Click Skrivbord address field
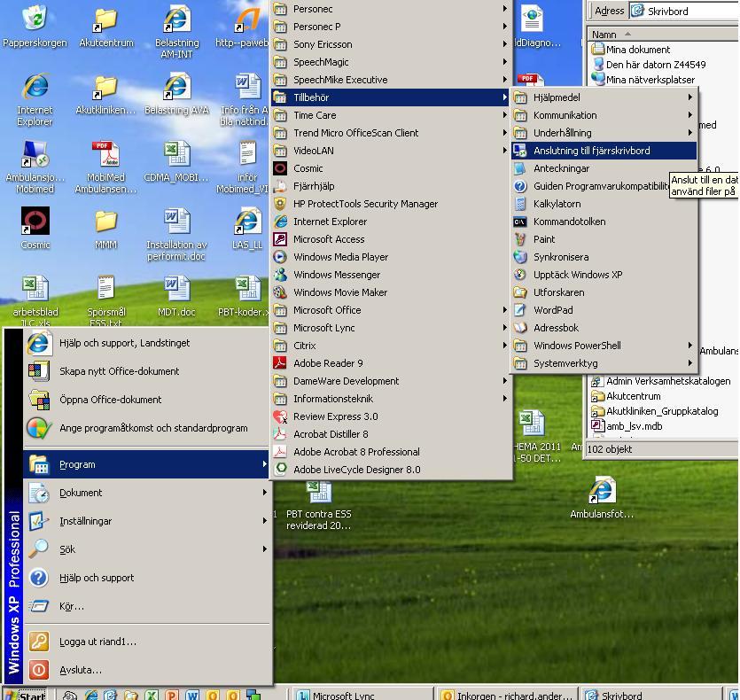This screenshot has width=740, height=700. pos(684,11)
